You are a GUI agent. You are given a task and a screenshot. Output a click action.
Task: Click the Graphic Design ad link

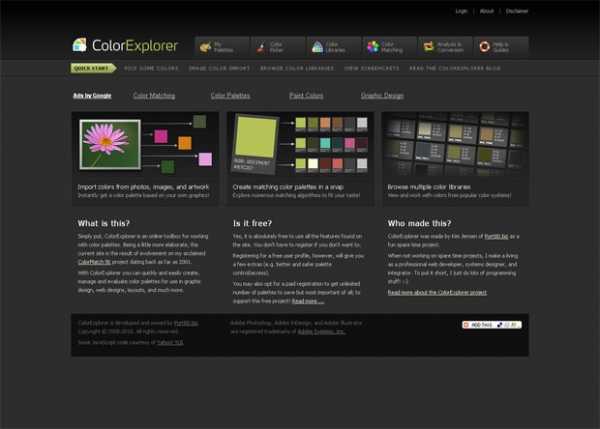pos(382,96)
